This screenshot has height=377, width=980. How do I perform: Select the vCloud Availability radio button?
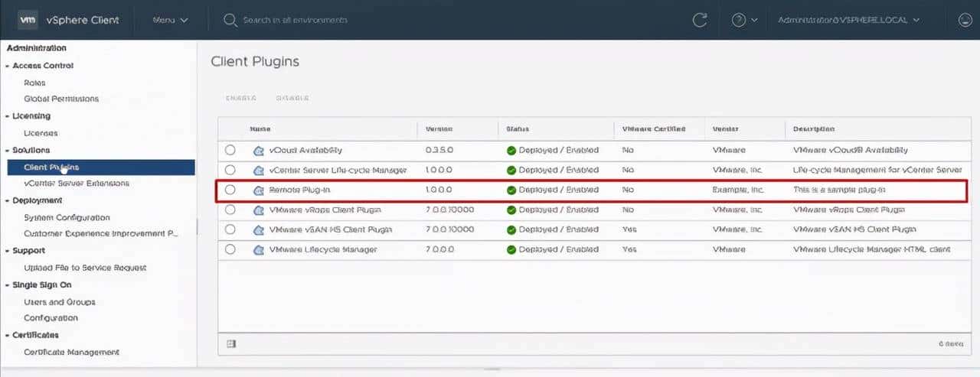pos(230,151)
